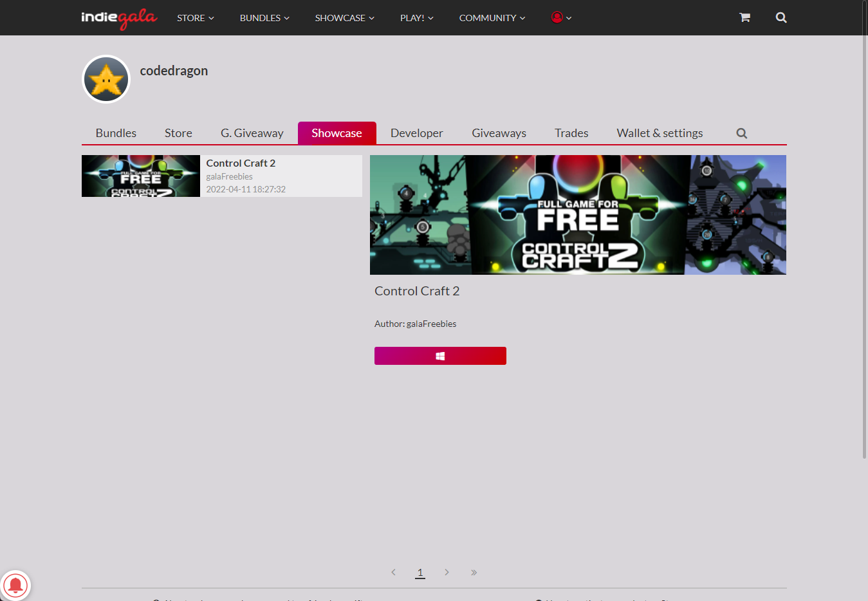Open the Giveaways tab
Image resolution: width=868 pixels, height=601 pixels.
coord(499,133)
